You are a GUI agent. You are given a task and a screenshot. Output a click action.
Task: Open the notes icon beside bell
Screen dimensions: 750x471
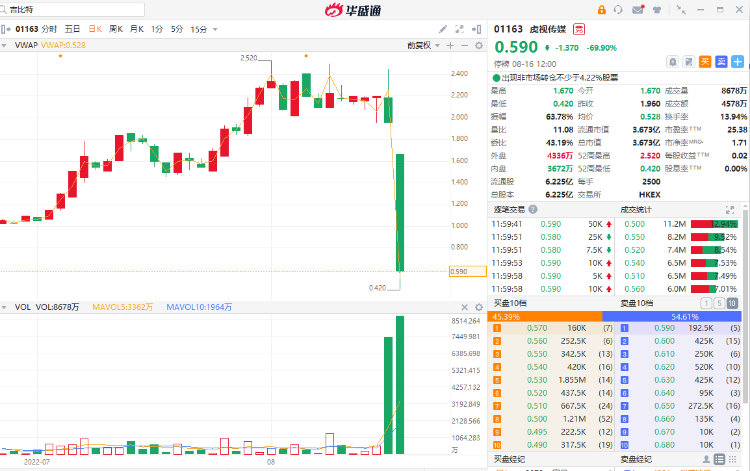(x=689, y=62)
